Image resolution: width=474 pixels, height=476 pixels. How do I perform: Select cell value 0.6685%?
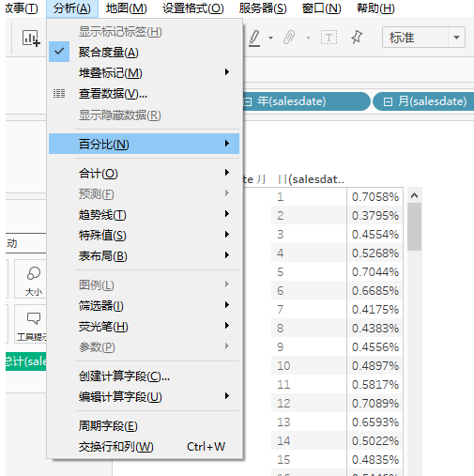(x=375, y=291)
